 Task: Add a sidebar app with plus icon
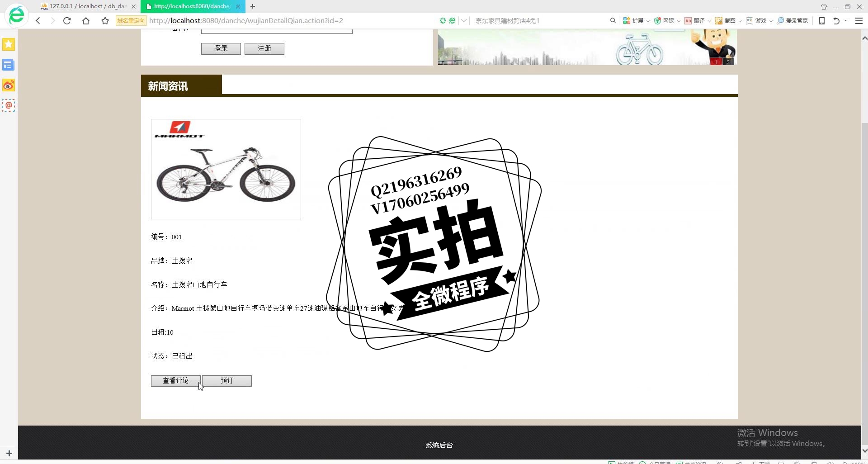tap(9, 453)
